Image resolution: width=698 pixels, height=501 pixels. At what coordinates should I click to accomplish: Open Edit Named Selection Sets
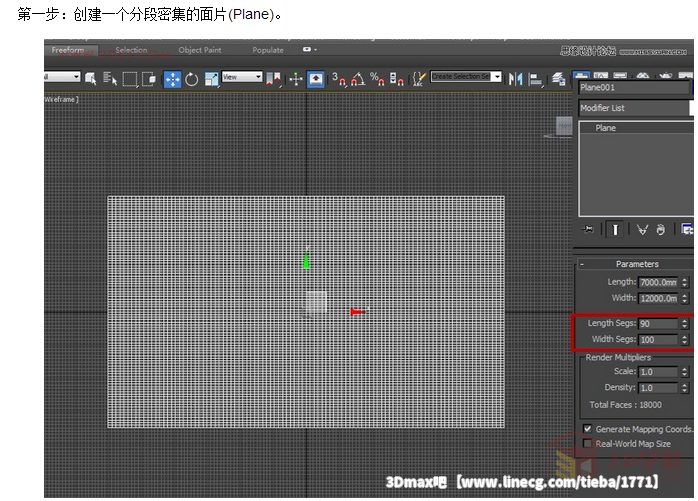pyautogui.click(x=419, y=79)
